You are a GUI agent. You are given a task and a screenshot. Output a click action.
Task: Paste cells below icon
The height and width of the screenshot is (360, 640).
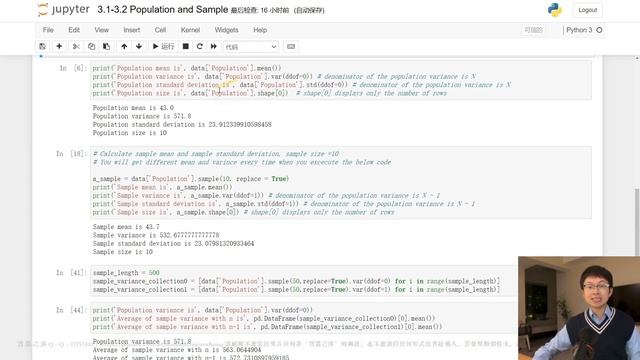point(107,47)
